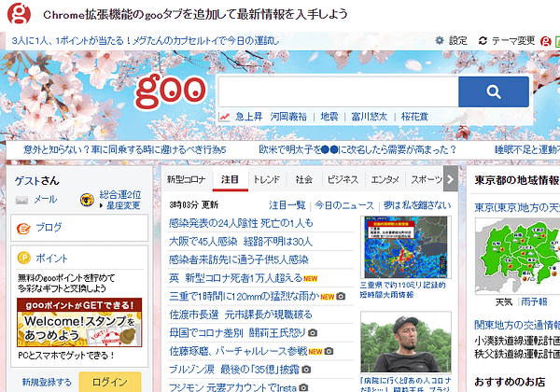
Task: Click the horoscope zodiac icon
Action: (x=86, y=199)
